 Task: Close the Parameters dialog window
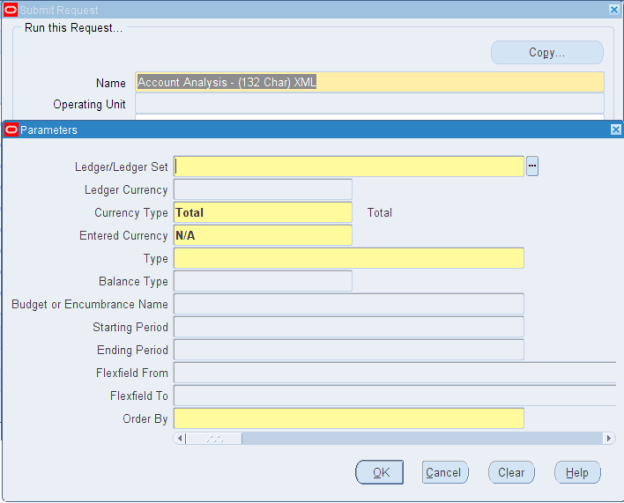point(615,130)
